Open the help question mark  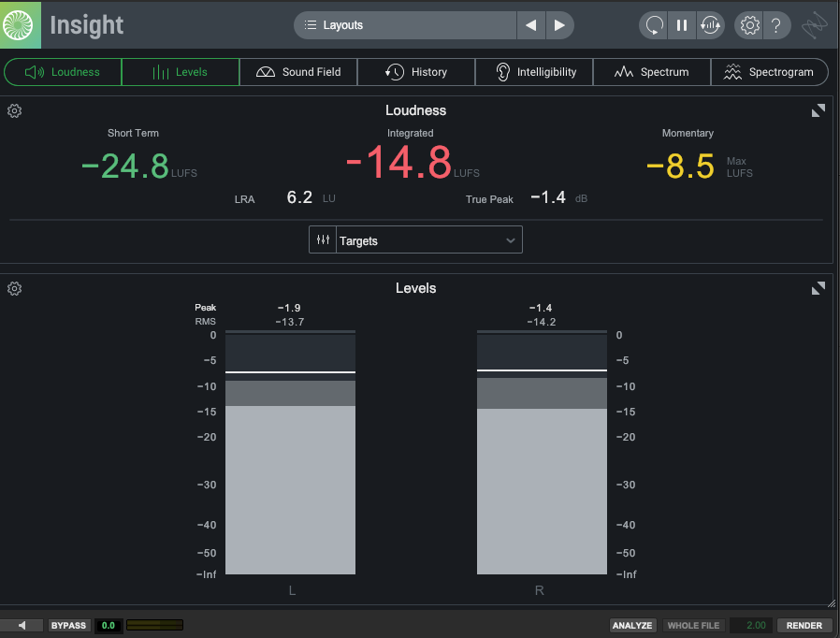775,25
